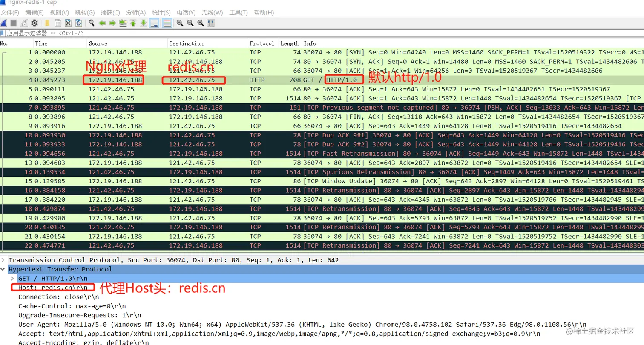This screenshot has width=644, height=345.
Task: Sort by the Destination column header
Action: coord(207,43)
